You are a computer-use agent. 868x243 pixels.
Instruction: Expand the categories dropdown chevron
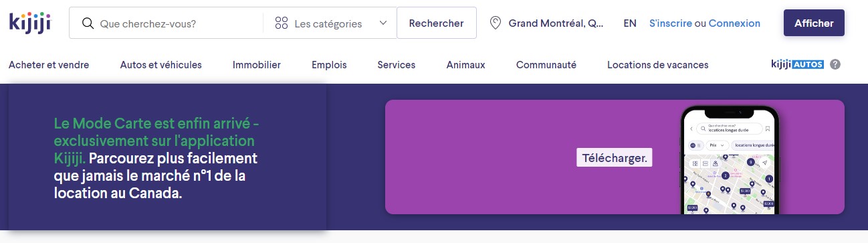pyautogui.click(x=383, y=23)
